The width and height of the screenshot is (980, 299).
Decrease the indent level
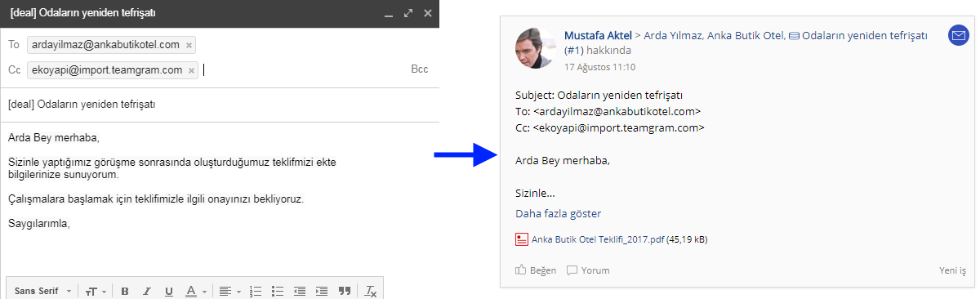pyautogui.click(x=300, y=291)
